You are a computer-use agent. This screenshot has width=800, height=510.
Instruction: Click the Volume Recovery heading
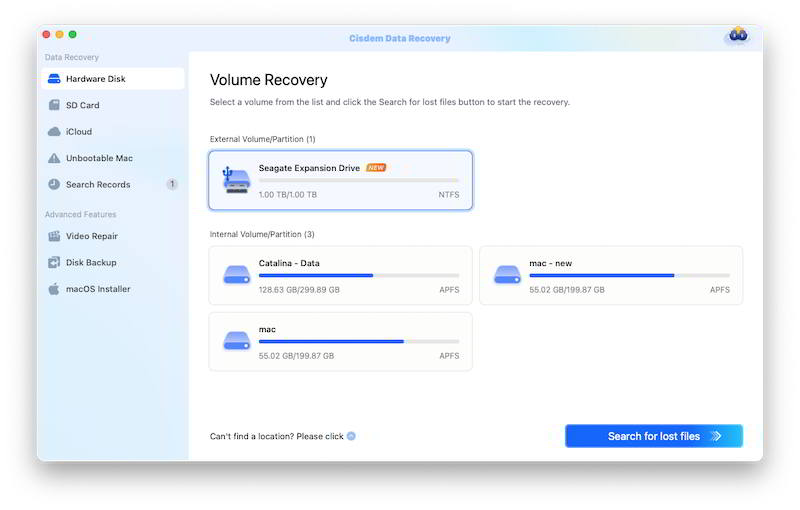(268, 80)
